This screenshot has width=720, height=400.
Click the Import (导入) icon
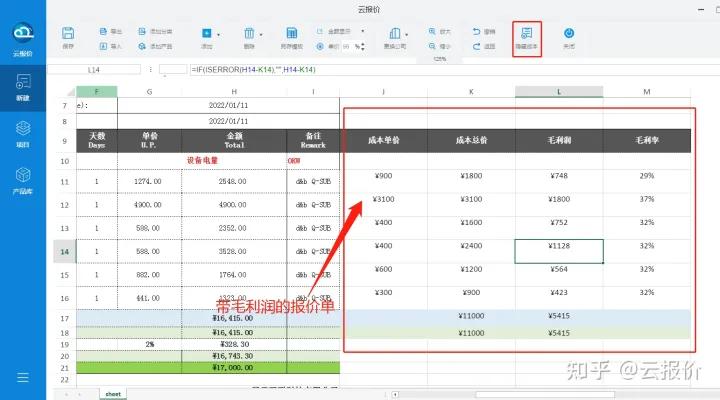point(103,46)
